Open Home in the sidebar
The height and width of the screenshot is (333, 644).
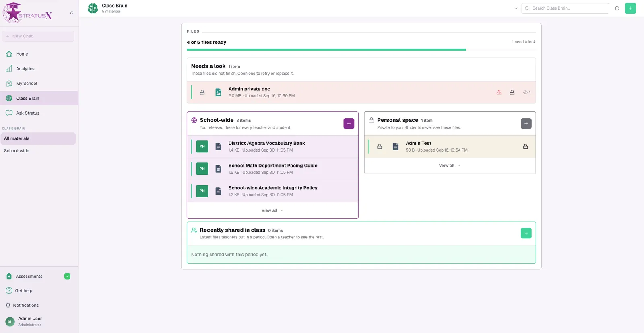pyautogui.click(x=39, y=54)
